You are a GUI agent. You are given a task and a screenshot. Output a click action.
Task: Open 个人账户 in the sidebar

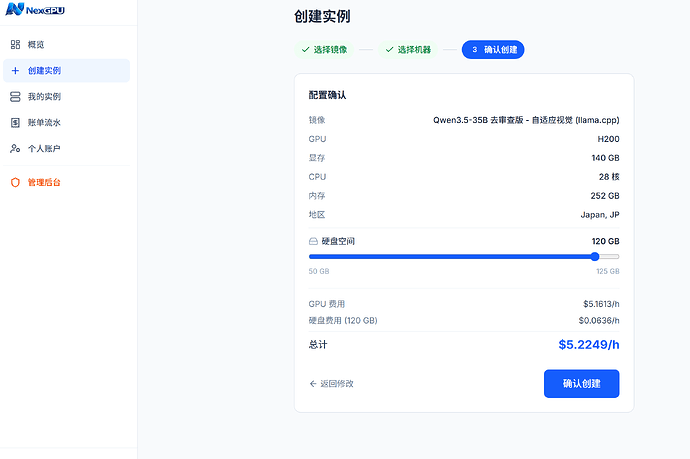coord(66,148)
